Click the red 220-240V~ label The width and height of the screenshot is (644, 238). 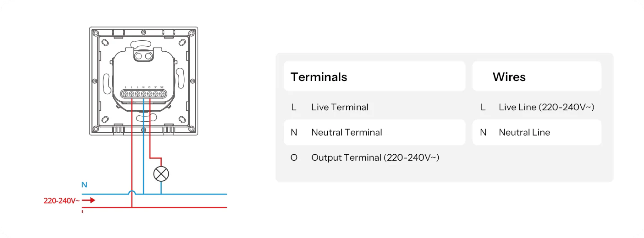point(62,200)
